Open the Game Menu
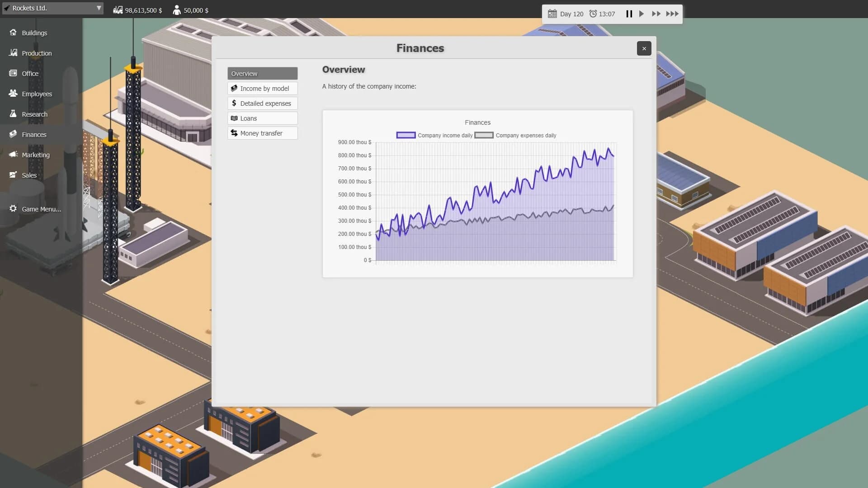This screenshot has width=868, height=488. click(x=42, y=209)
